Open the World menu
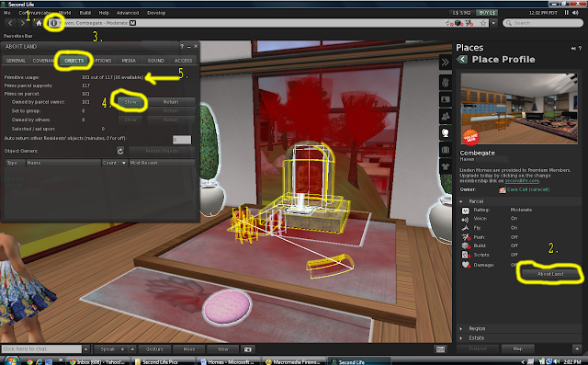Image resolution: width=588 pixels, height=365 pixels. click(64, 13)
